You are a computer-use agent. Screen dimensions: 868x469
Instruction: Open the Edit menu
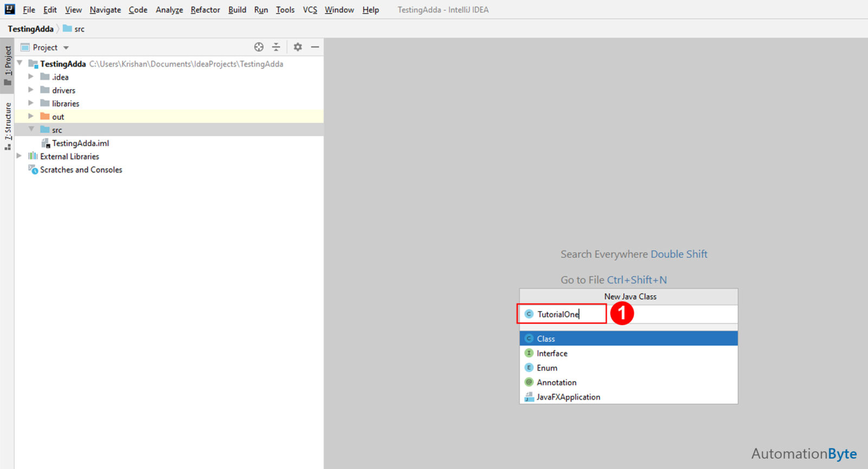pyautogui.click(x=50, y=10)
